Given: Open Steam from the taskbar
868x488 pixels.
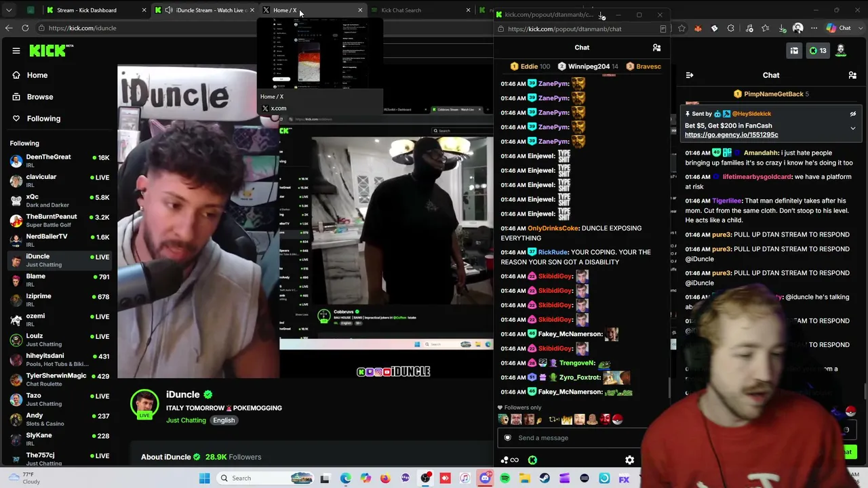Looking at the screenshot, I should (x=545, y=479).
